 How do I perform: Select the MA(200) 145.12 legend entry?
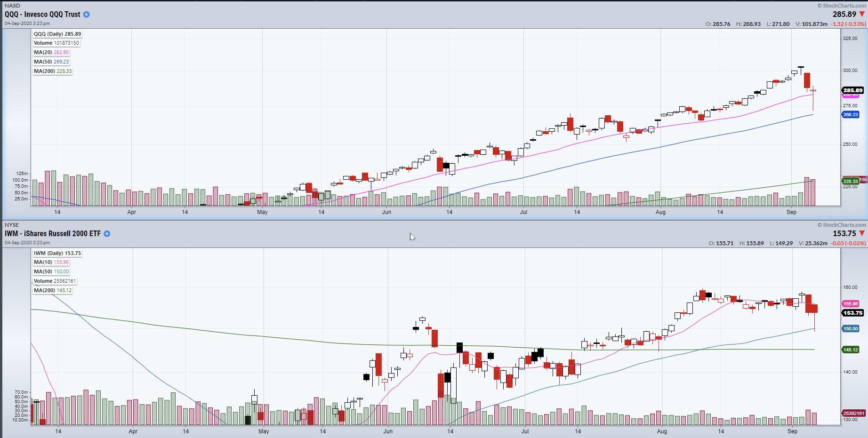[53, 290]
